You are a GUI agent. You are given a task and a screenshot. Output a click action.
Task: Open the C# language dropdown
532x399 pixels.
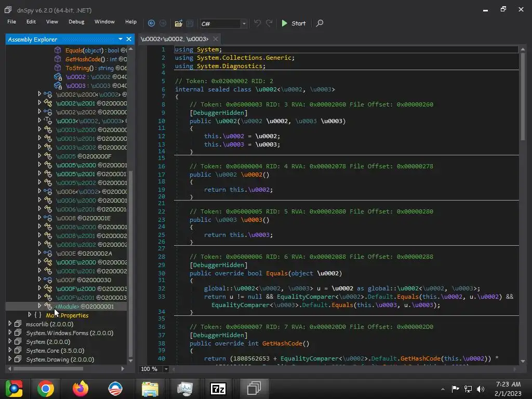tap(243, 23)
